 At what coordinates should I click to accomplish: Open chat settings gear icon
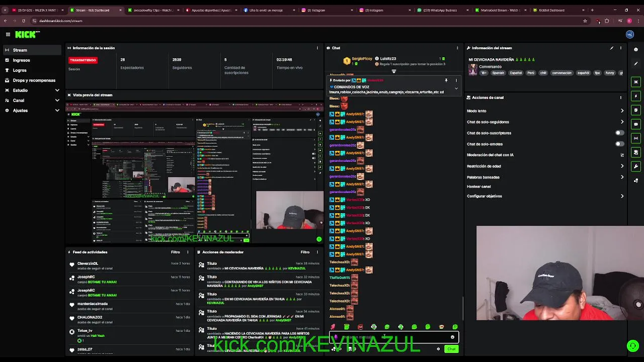(438, 349)
